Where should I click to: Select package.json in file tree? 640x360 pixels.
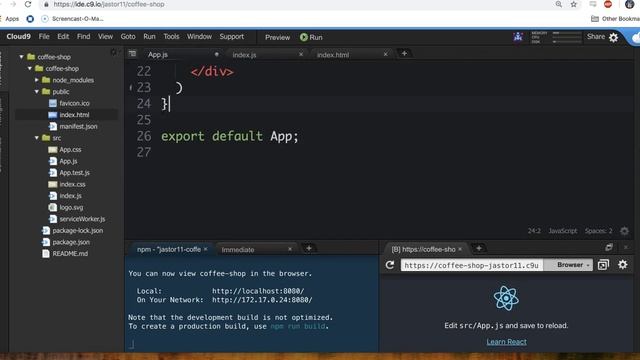71,242
